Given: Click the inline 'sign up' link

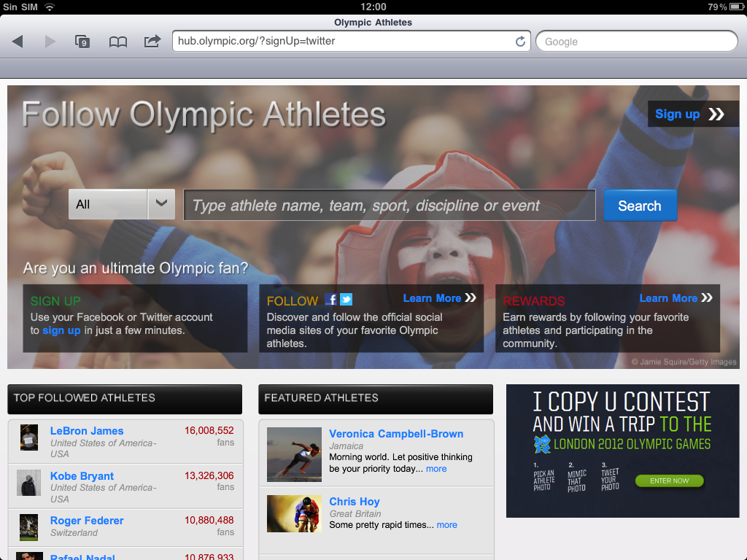Looking at the screenshot, I should coord(61,330).
